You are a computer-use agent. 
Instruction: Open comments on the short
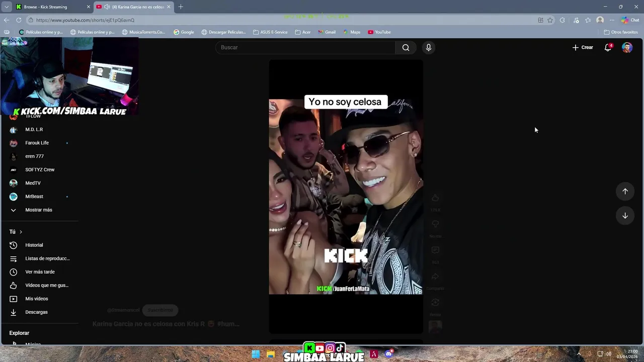[435, 250]
